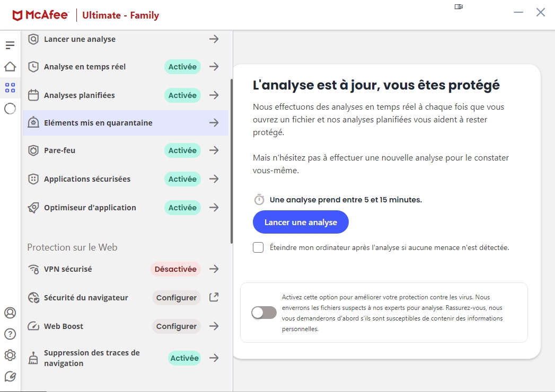
Task: Open arrow next to Suppression des traces
Action: click(214, 358)
